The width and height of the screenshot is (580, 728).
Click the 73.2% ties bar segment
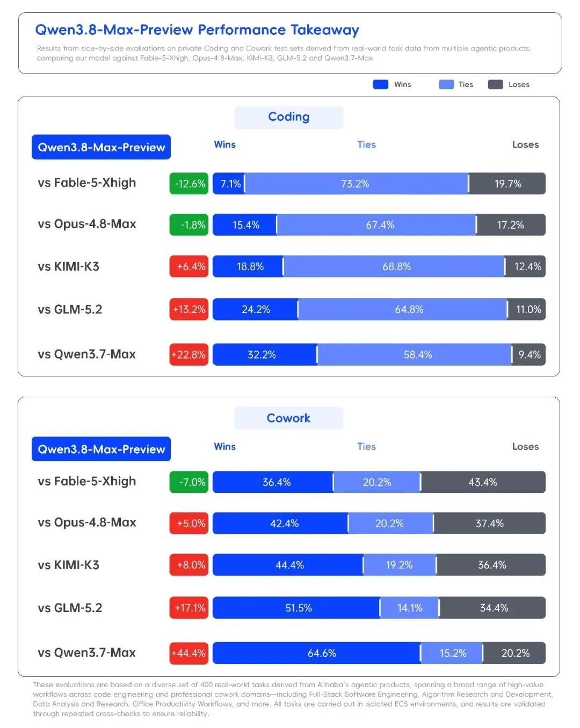[x=357, y=184]
